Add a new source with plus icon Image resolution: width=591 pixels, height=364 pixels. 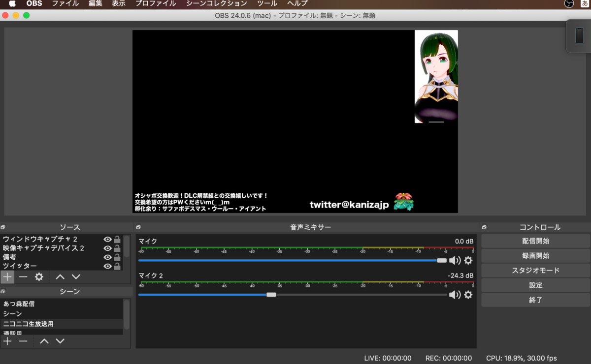(x=7, y=277)
